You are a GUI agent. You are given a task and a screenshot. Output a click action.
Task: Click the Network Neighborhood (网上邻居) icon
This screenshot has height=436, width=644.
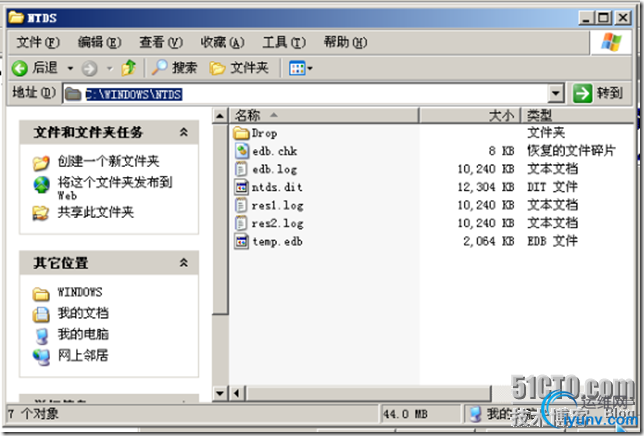click(x=41, y=356)
